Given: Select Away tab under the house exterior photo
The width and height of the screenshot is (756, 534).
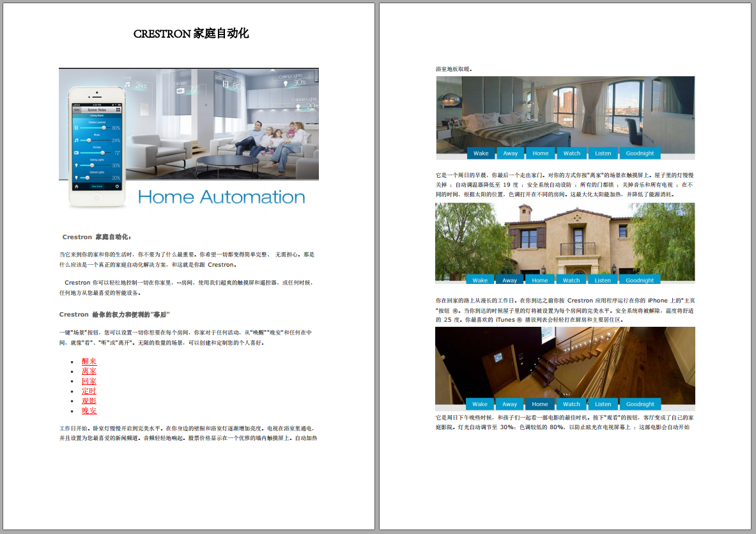Looking at the screenshot, I should coord(509,280).
